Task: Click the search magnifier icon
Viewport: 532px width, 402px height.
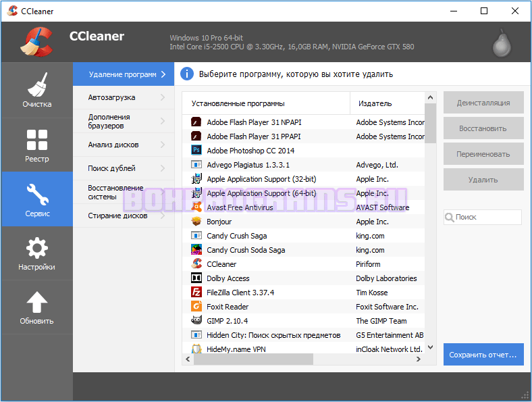Action: click(x=449, y=218)
